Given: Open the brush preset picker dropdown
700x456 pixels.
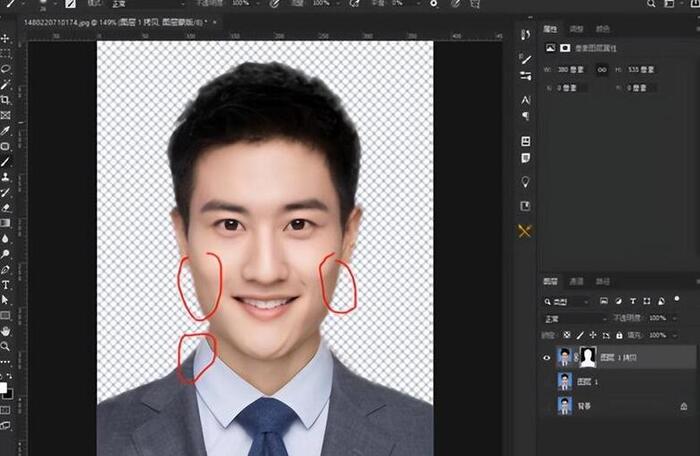Looking at the screenshot, I should 55,4.
